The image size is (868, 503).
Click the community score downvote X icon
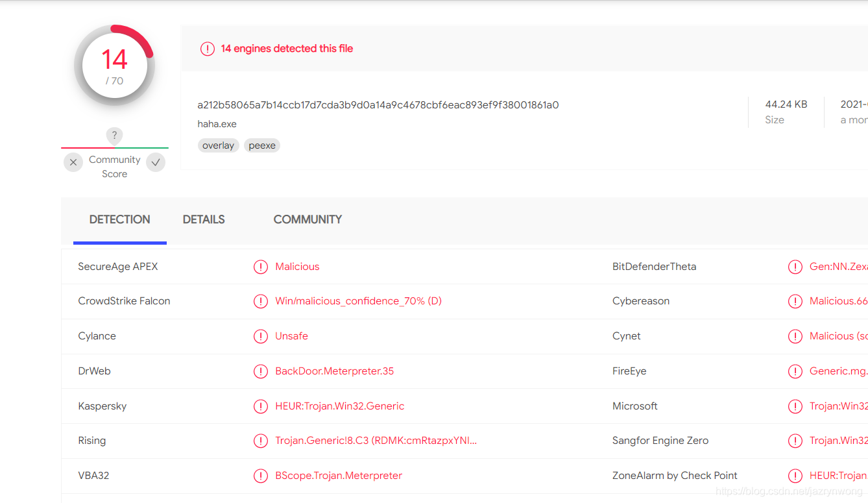[73, 162]
